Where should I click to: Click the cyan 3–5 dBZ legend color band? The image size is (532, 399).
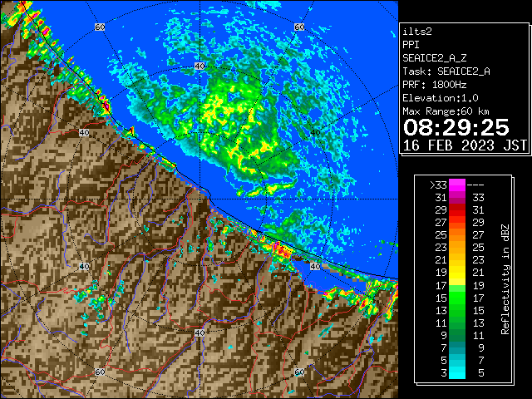coord(457,372)
